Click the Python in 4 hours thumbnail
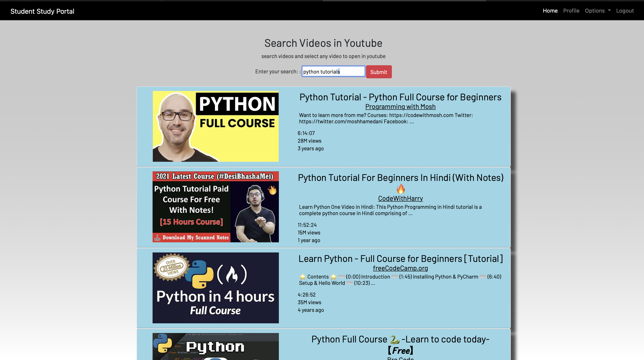 pyautogui.click(x=215, y=287)
